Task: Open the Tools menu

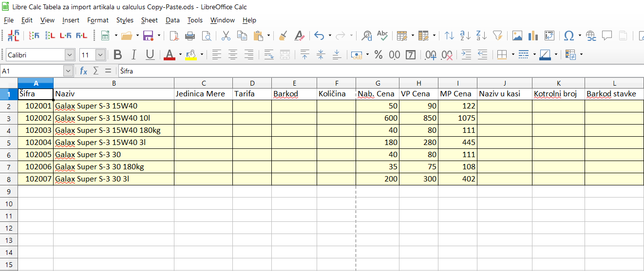Action: (x=195, y=20)
